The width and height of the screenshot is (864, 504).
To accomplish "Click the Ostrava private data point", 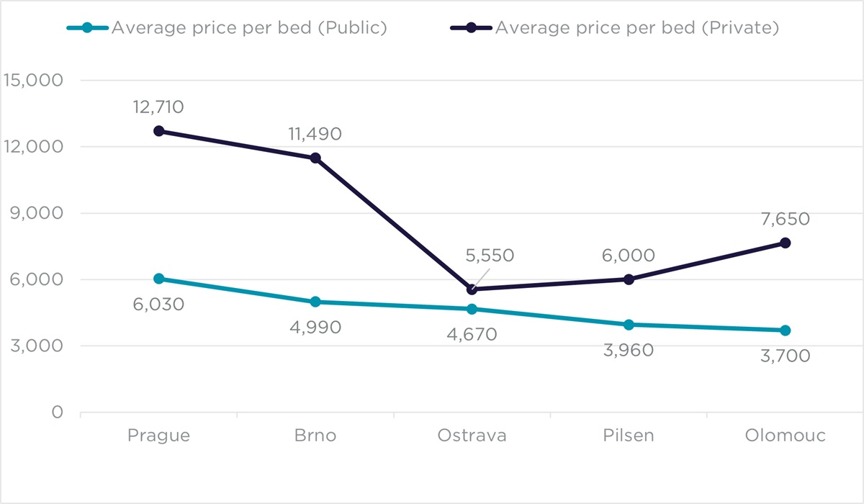I will (x=472, y=289).
